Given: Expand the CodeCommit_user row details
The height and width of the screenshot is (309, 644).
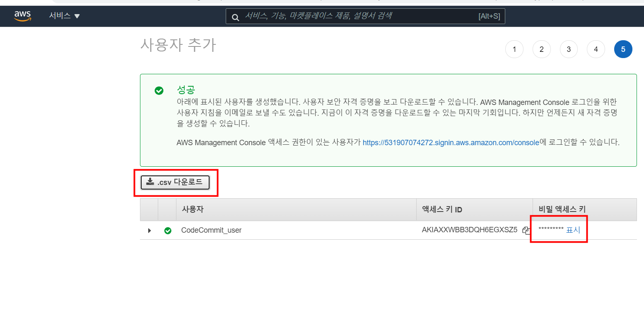Looking at the screenshot, I should pyautogui.click(x=150, y=231).
